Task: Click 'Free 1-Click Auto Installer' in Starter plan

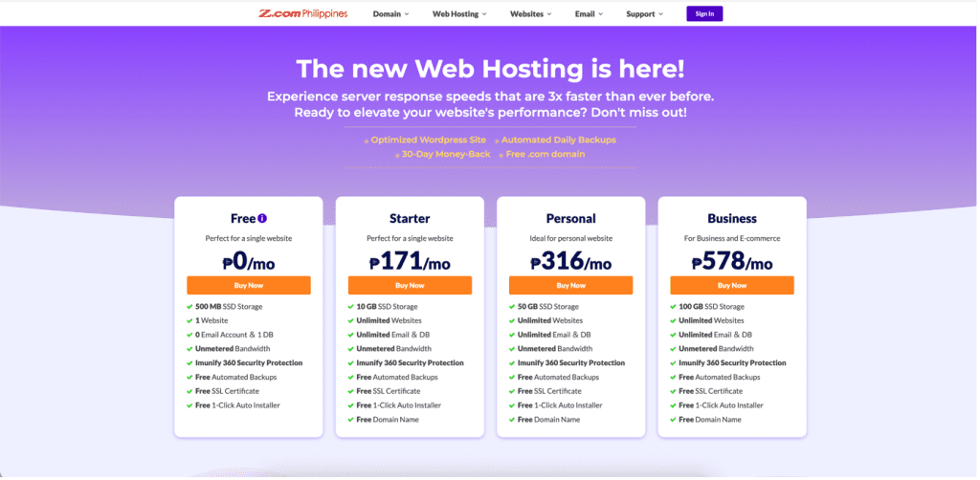Action: 399,405
